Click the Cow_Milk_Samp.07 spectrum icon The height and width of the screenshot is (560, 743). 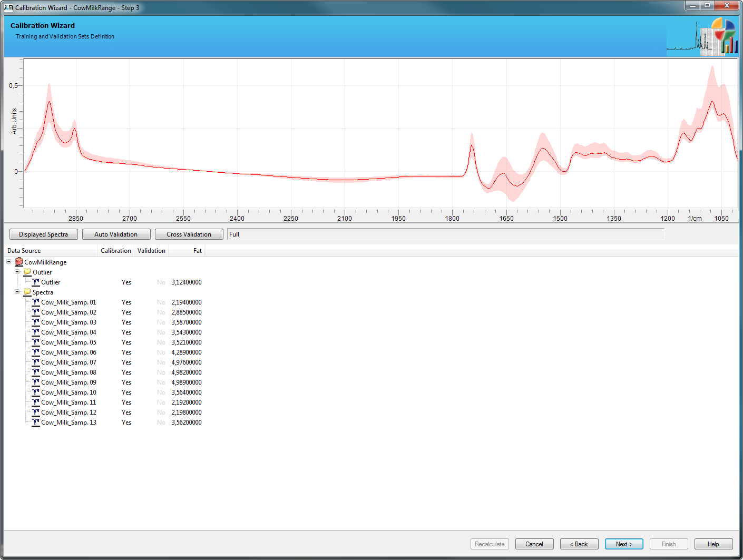coord(36,362)
